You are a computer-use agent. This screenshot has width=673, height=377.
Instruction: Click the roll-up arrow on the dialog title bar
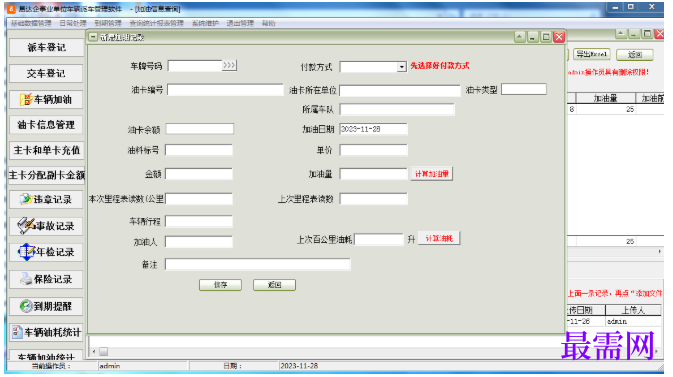(520, 37)
